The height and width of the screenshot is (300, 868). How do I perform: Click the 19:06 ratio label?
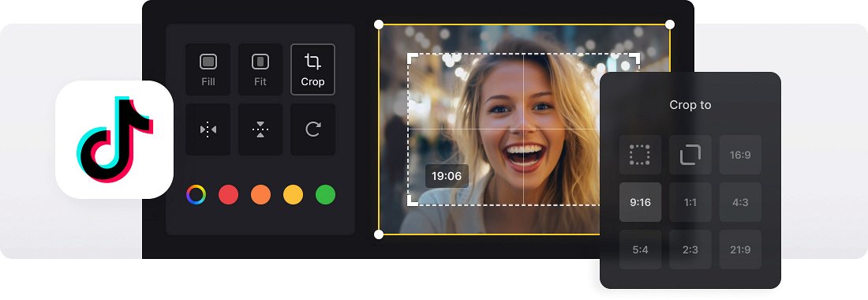pyautogui.click(x=447, y=177)
